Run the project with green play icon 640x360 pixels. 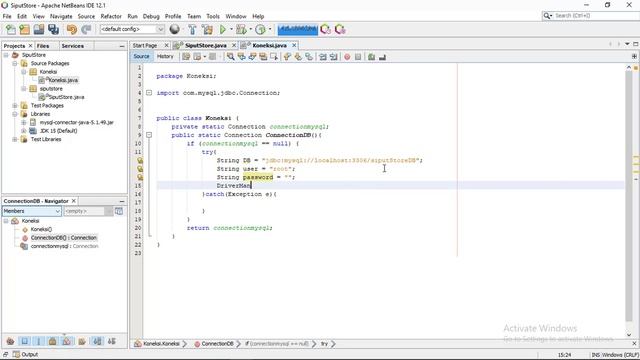222,29
